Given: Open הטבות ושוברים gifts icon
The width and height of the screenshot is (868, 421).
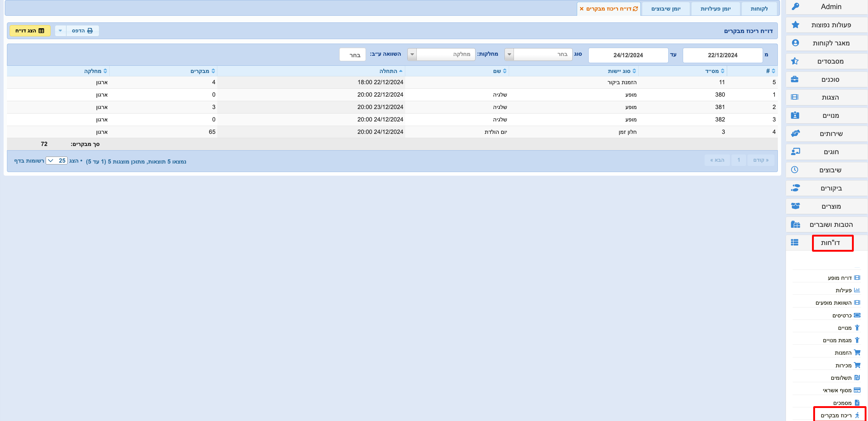Looking at the screenshot, I should point(795,224).
